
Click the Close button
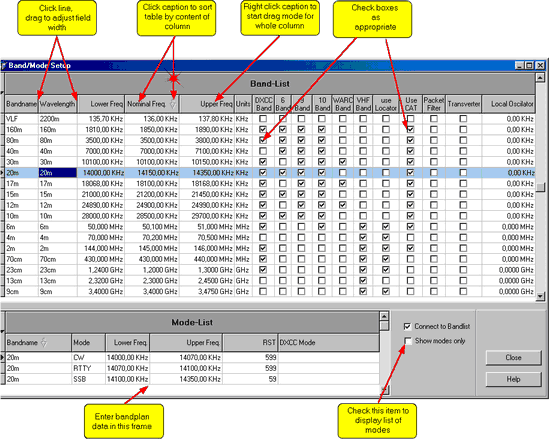click(513, 358)
